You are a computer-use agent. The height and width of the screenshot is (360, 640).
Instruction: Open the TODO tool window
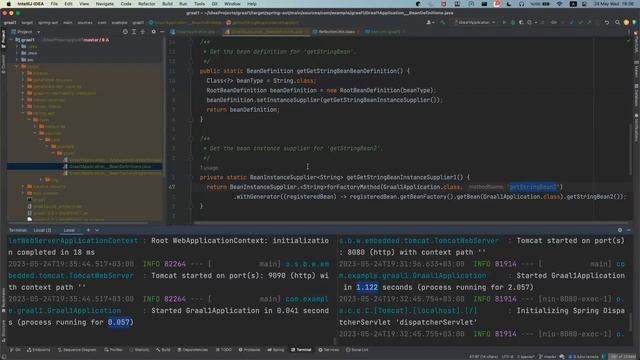pyautogui.click(x=224, y=350)
